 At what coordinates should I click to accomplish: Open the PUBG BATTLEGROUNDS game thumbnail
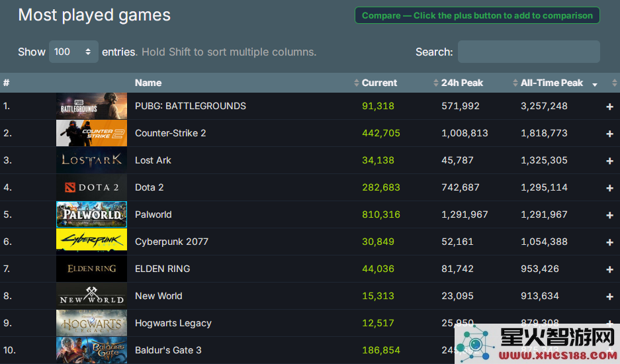point(91,106)
